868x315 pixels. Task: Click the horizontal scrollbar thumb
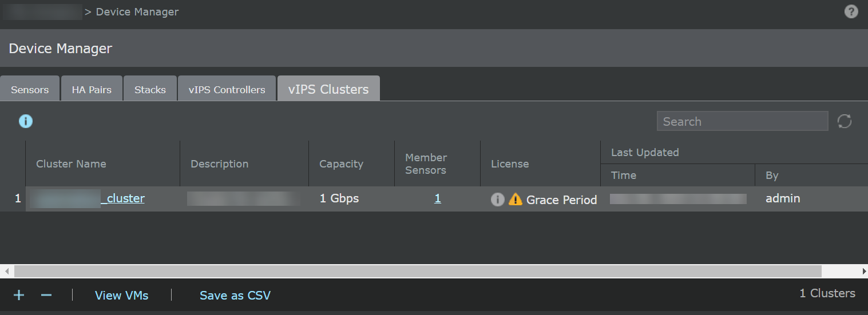418,271
